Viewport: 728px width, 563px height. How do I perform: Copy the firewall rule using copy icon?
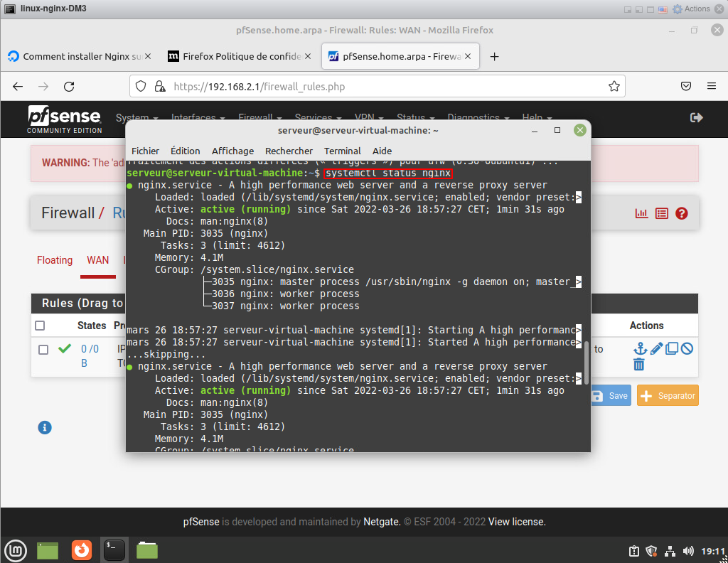pos(671,349)
